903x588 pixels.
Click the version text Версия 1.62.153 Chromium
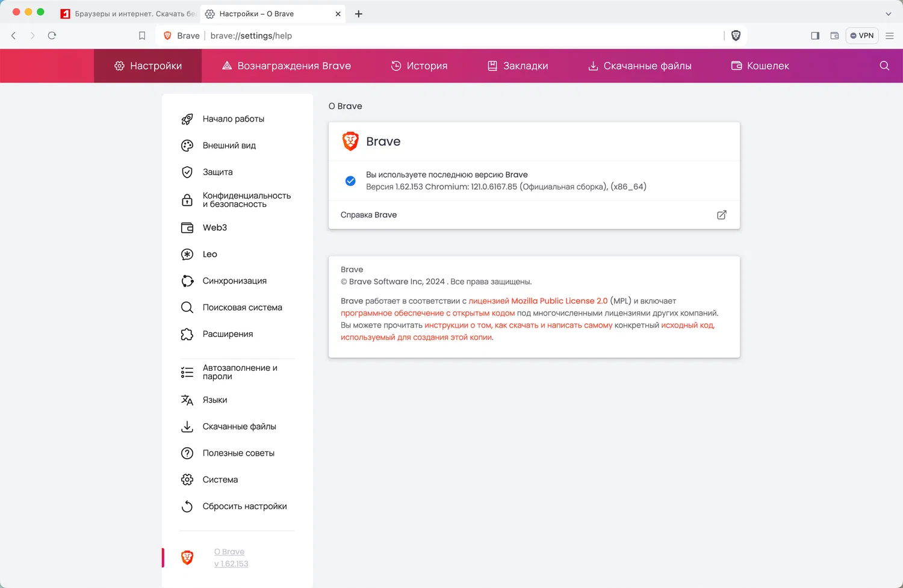click(506, 187)
